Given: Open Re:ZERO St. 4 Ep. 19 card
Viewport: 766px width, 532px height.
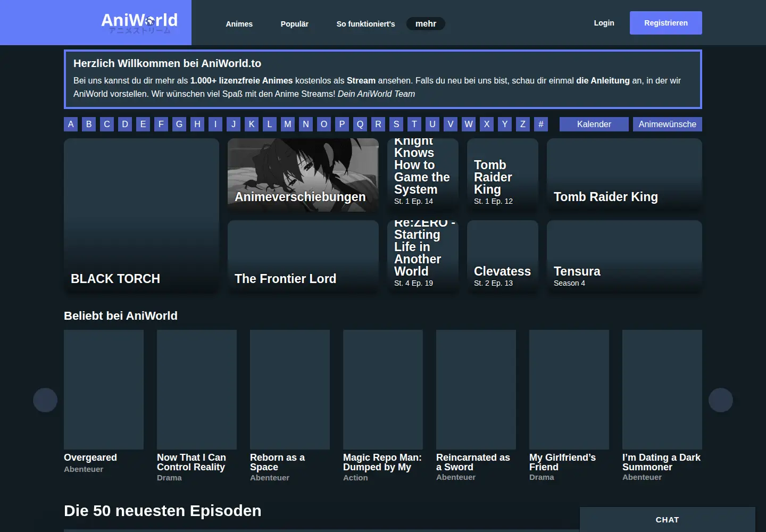Looking at the screenshot, I should [423, 257].
